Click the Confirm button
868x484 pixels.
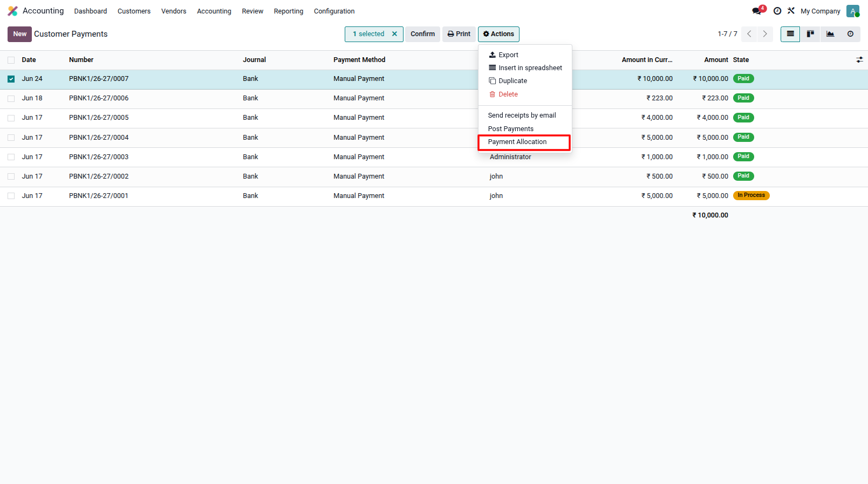pyautogui.click(x=422, y=34)
